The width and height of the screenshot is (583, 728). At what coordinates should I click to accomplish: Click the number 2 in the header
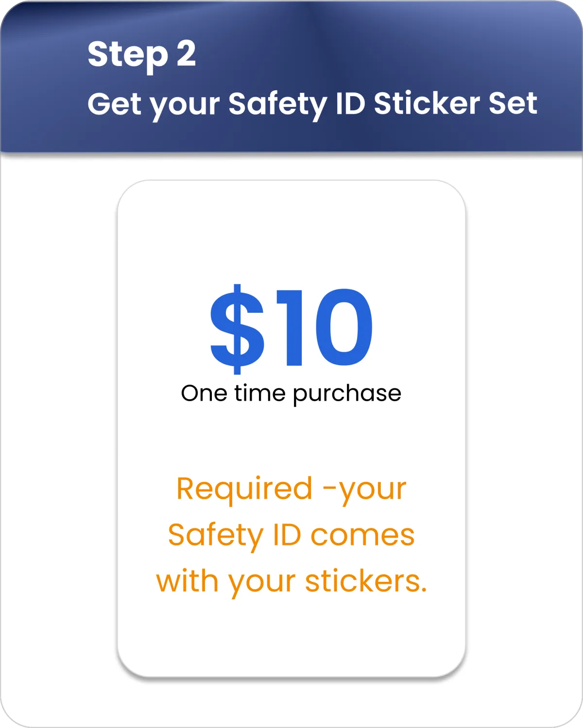click(x=186, y=53)
